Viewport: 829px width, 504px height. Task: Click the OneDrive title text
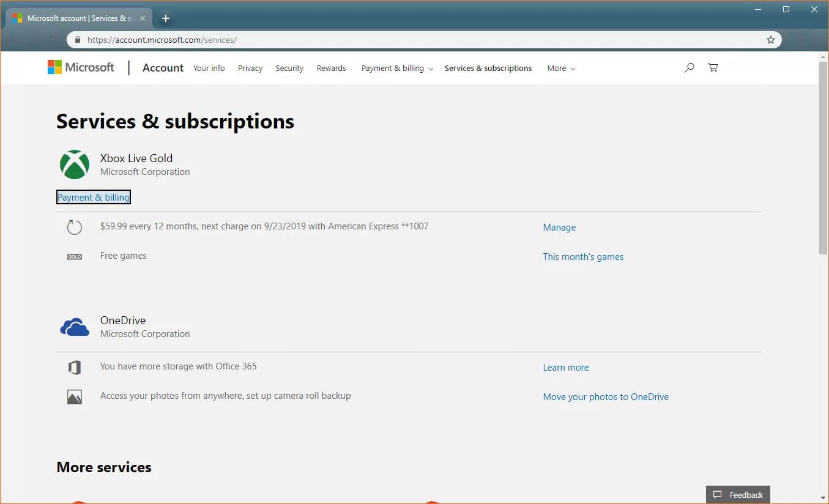[x=123, y=321]
